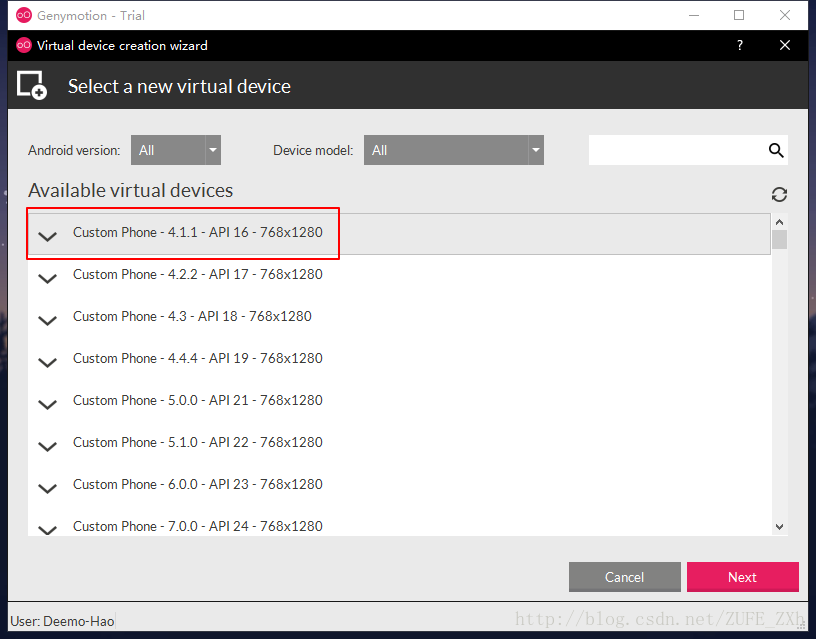Close the Virtual device creation wizard
The height and width of the screenshot is (639, 816).
[785, 45]
